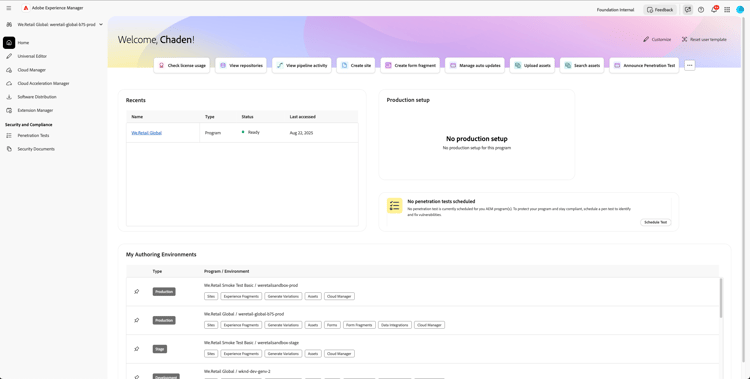
Task: Click the Last accessed column header
Action: [x=303, y=117]
